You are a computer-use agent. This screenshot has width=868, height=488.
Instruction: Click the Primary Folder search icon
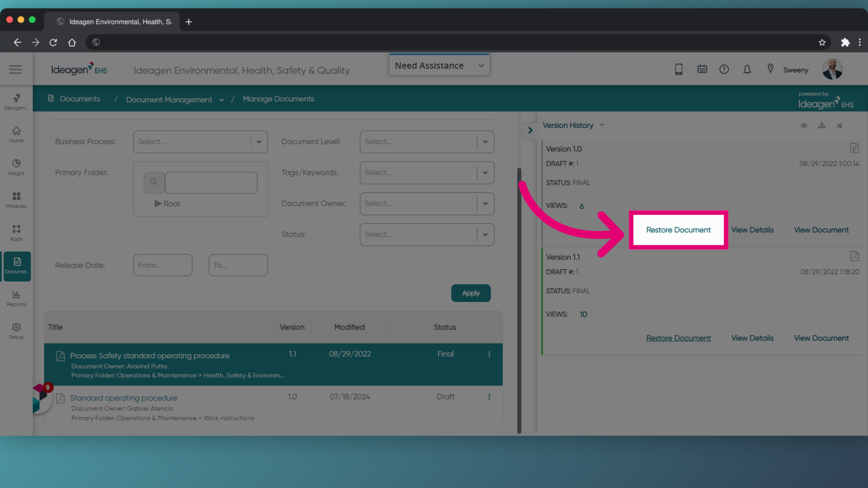coord(154,182)
